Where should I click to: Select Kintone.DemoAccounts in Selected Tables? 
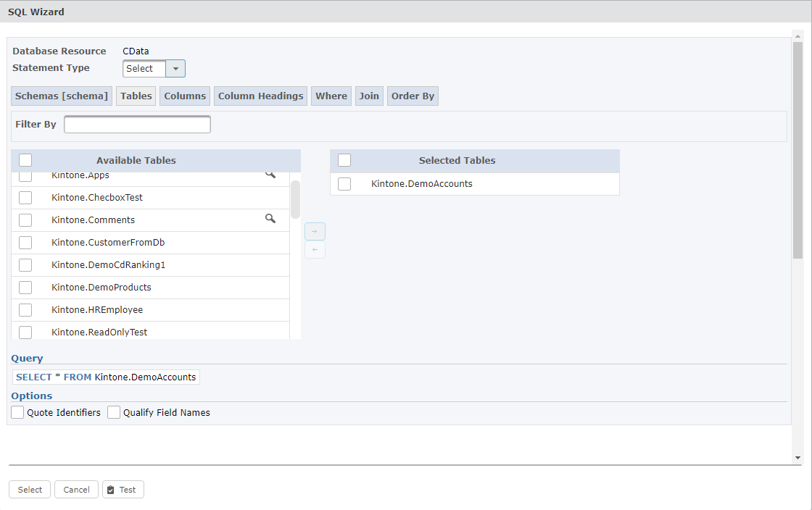(x=422, y=183)
